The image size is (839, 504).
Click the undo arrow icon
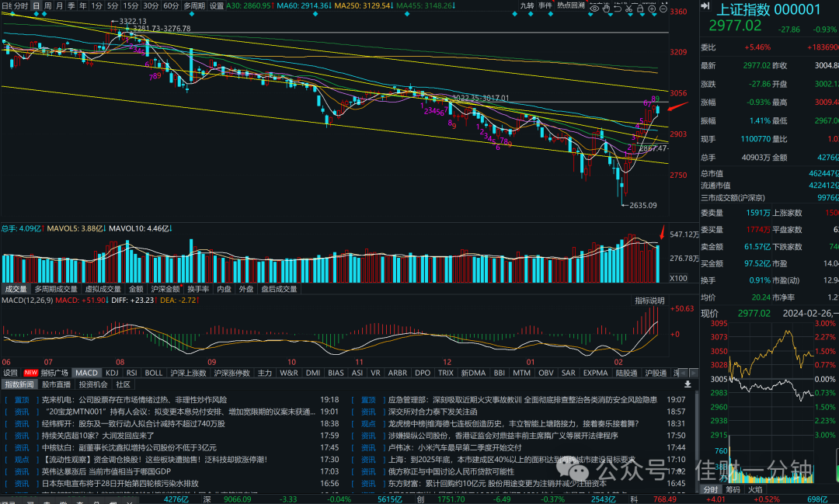point(618,9)
